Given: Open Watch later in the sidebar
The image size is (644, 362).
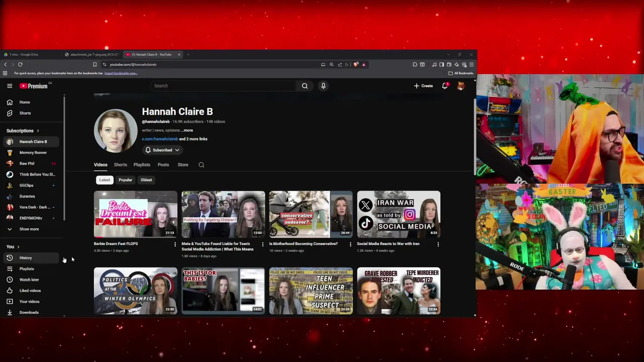Looking at the screenshot, I should [32, 280].
